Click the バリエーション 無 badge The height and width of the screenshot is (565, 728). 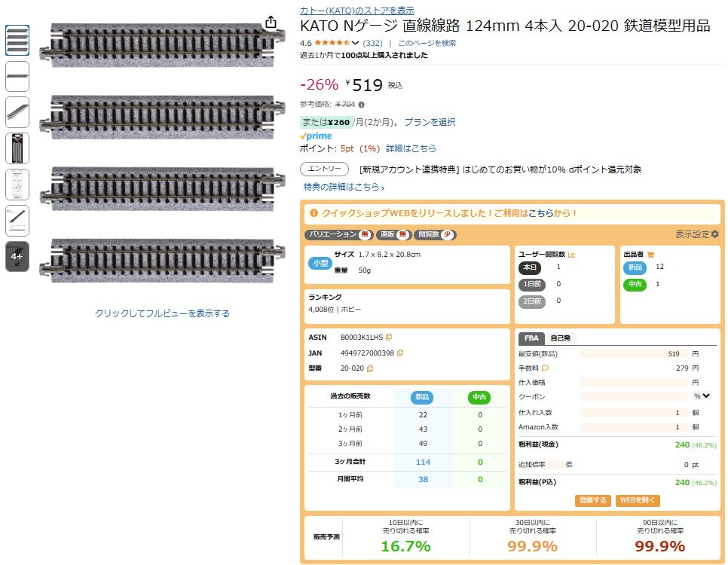(x=338, y=234)
